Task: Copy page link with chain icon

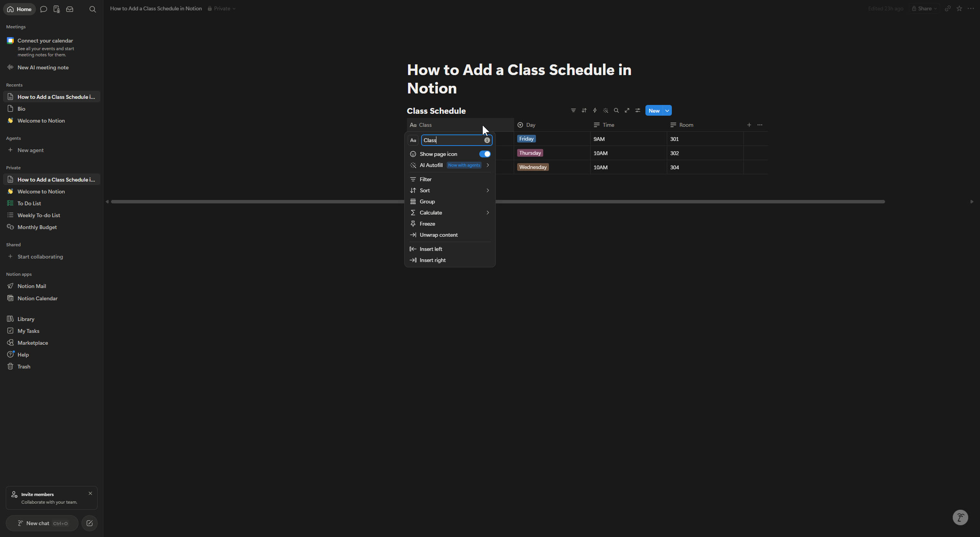Action: [x=947, y=8]
